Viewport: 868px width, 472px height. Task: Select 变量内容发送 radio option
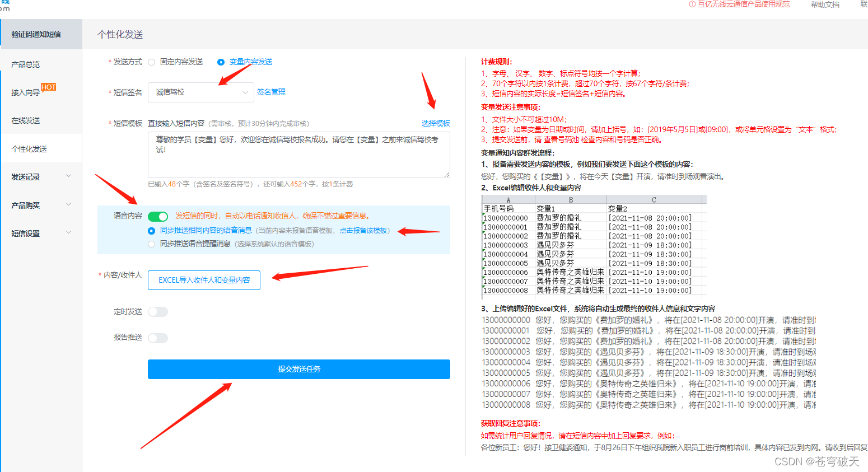click(221, 62)
